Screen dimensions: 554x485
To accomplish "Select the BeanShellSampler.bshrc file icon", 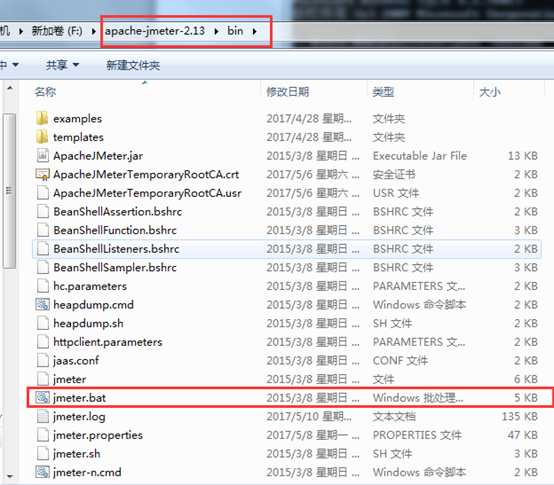I will 43,267.
